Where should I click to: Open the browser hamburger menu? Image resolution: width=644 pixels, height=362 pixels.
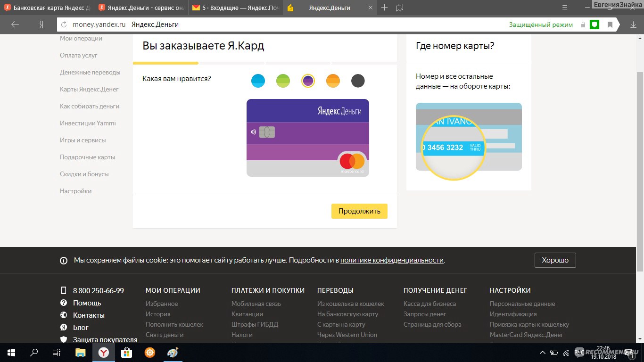pyautogui.click(x=565, y=8)
